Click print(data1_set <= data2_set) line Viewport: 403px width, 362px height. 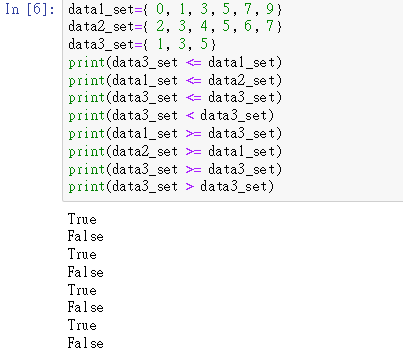[x=175, y=80]
